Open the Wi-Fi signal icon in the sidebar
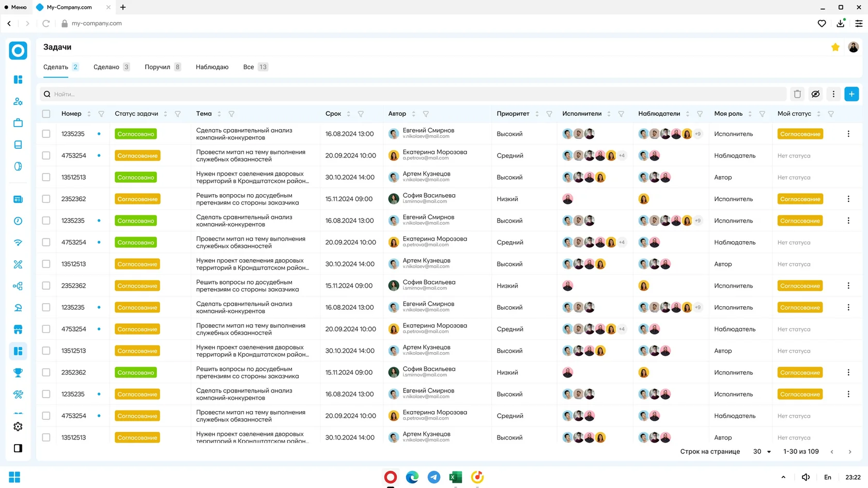 click(x=18, y=243)
